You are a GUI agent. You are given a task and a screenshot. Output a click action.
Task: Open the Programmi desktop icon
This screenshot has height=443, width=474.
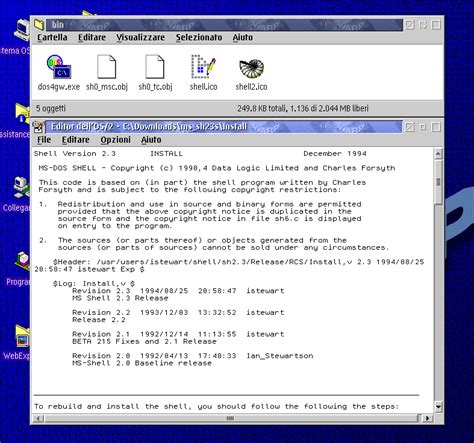point(22,262)
